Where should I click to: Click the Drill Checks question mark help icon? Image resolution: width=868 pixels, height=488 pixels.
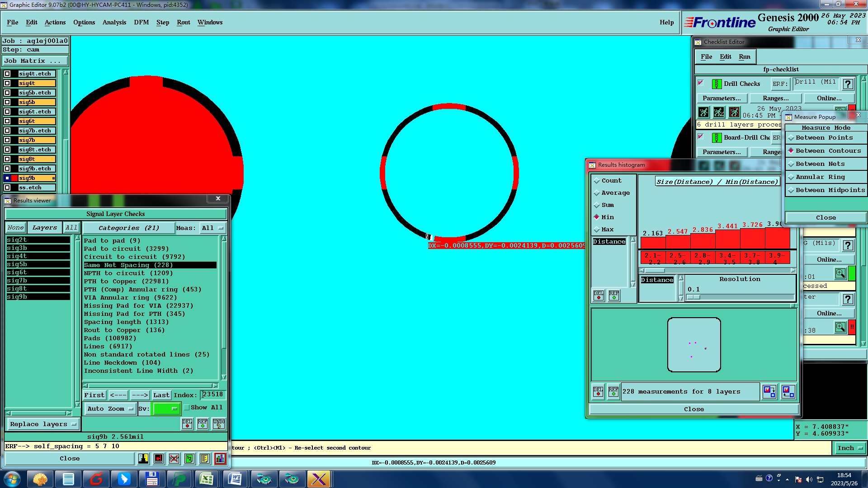[x=848, y=84]
